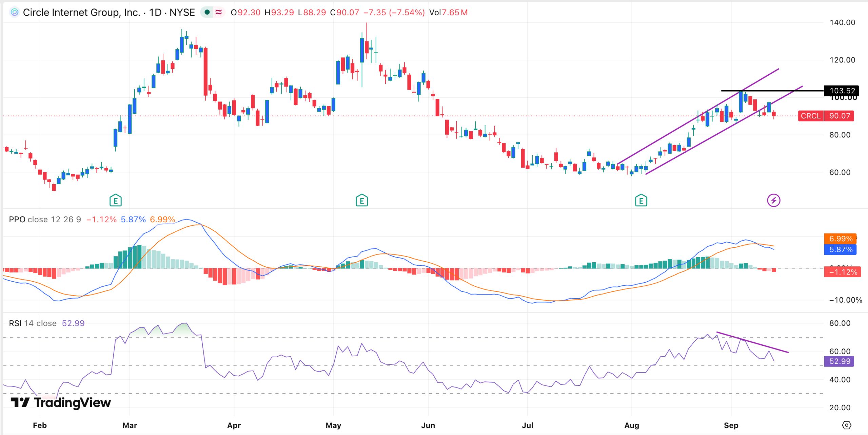Click the TradingView logo

pos(61,402)
